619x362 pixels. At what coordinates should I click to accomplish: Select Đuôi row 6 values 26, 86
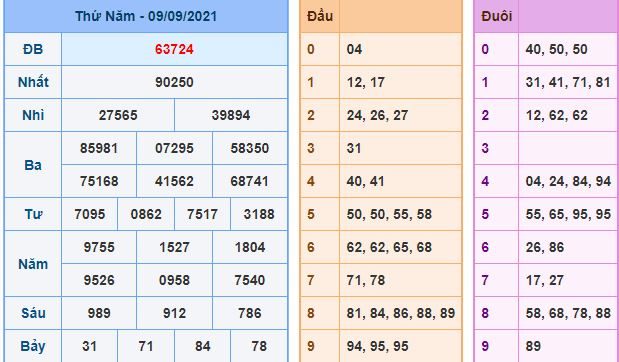(545, 247)
